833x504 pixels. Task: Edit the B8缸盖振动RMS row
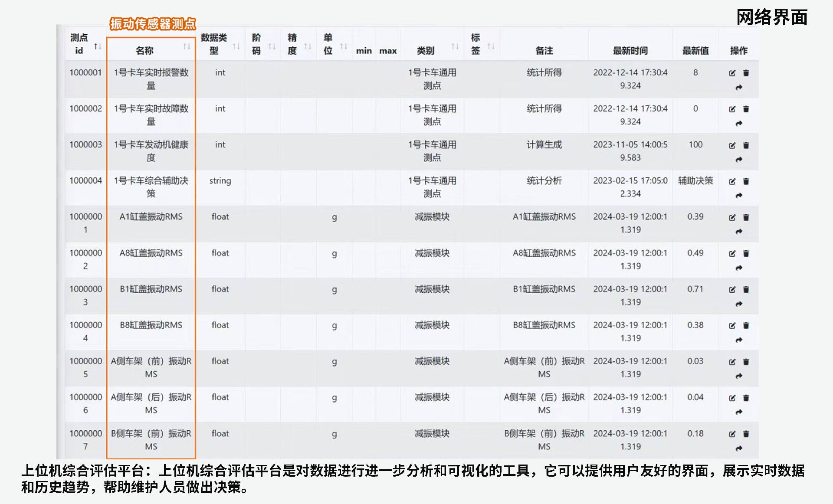pos(732,325)
